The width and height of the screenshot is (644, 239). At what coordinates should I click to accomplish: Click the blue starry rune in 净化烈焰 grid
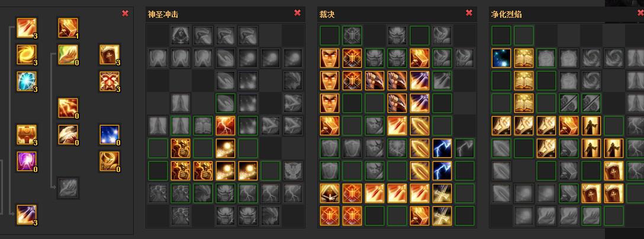[x=501, y=58]
